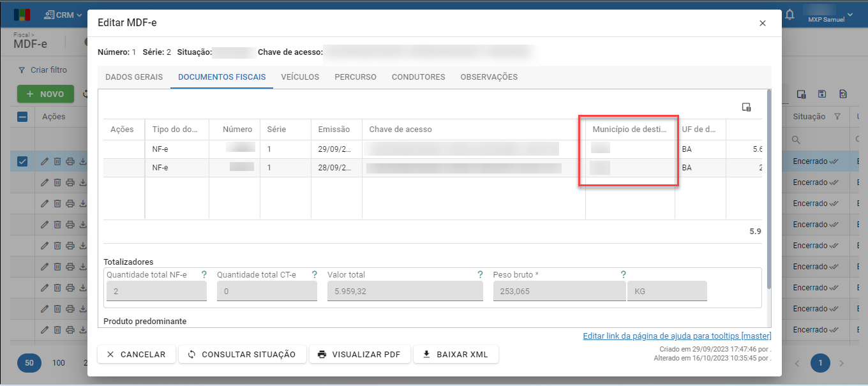The height and width of the screenshot is (386, 868).
Task: Click the Quantidade total CT-e field
Action: coord(267,291)
